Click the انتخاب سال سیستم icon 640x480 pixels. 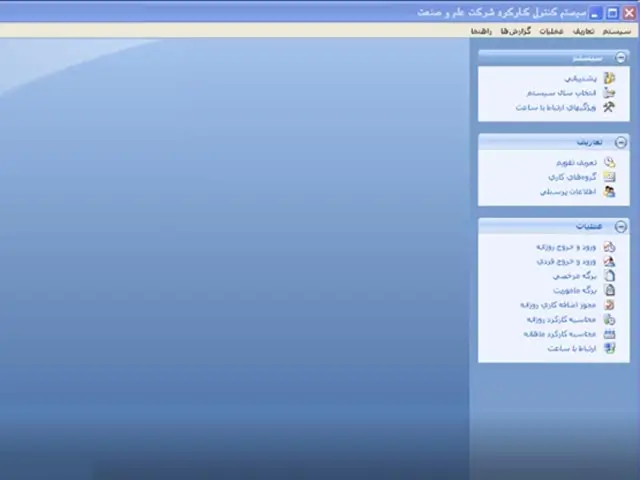[609, 92]
